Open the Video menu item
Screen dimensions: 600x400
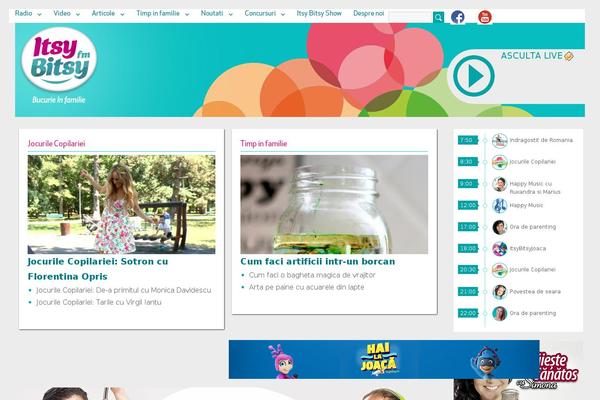coord(62,13)
